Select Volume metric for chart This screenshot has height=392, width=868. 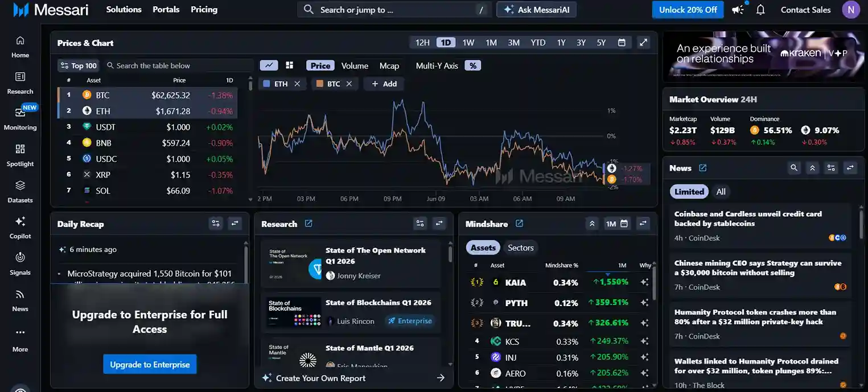pos(355,65)
